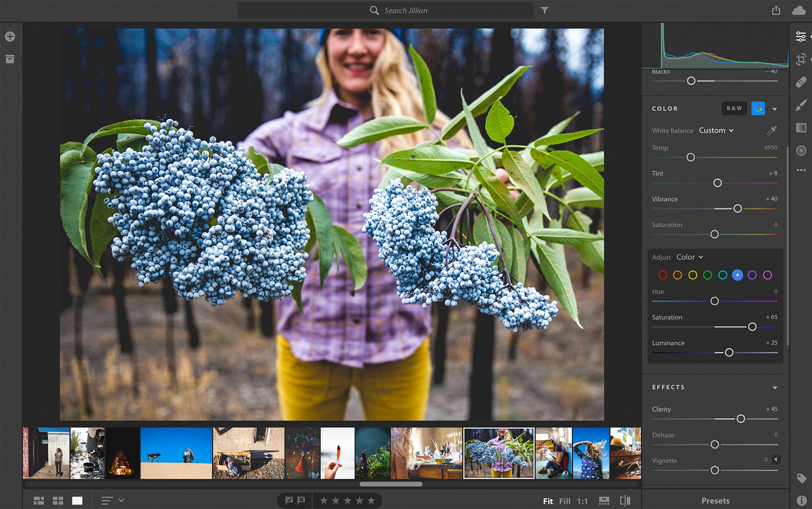The height and width of the screenshot is (509, 812).
Task: Select the blue color channel
Action: point(737,275)
